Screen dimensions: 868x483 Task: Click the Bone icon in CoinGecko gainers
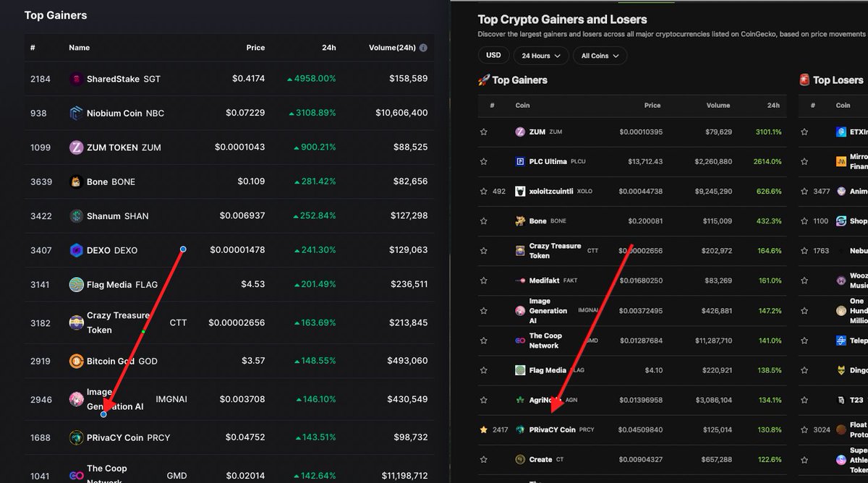pos(519,221)
